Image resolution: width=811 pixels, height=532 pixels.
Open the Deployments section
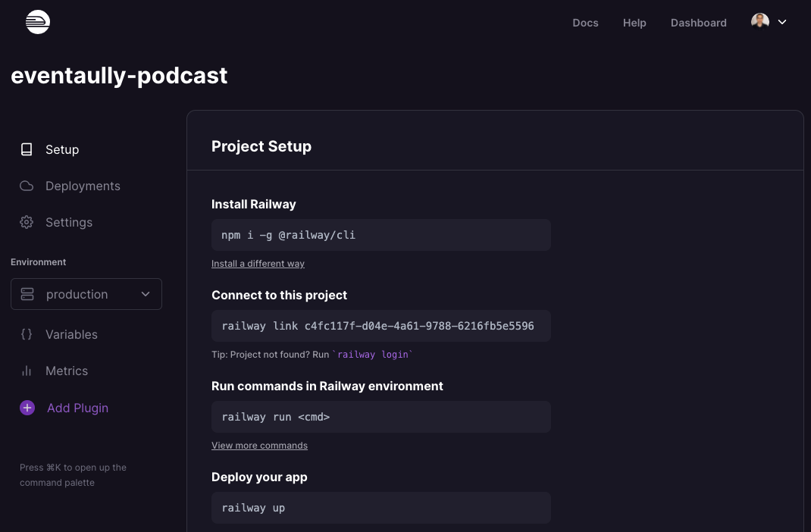point(83,186)
